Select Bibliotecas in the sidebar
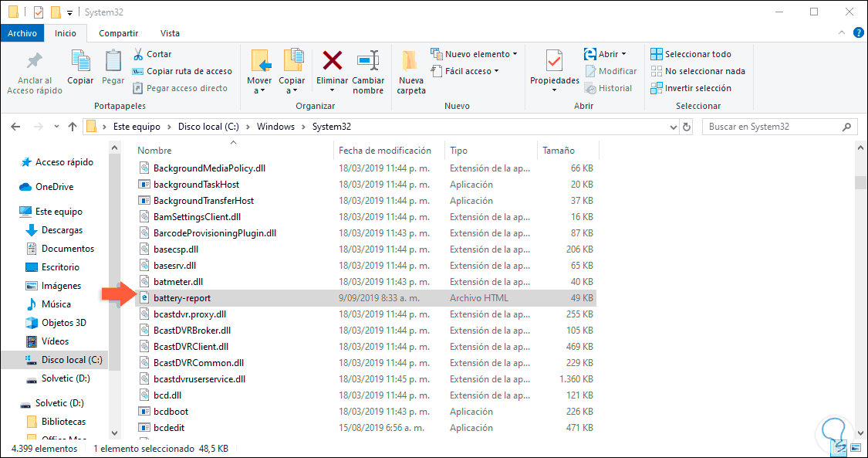Viewport: 868px width, 458px height. click(64, 422)
